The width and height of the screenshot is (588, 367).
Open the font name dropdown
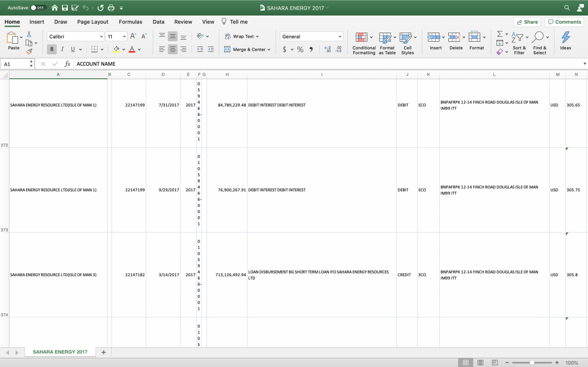pos(101,36)
